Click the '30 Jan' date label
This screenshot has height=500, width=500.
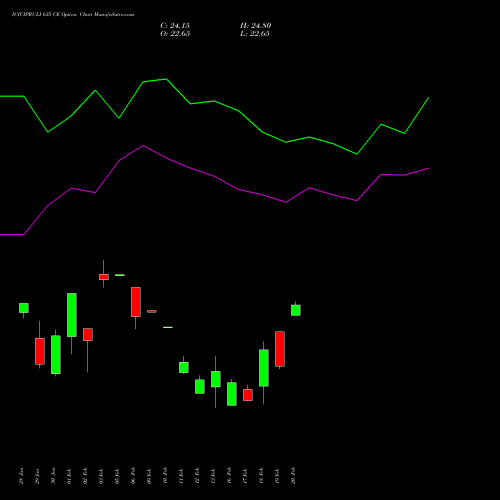(x=54, y=476)
